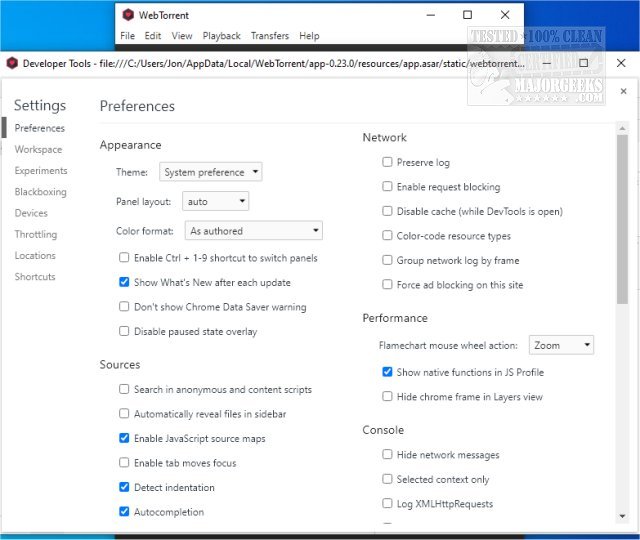Image resolution: width=640 pixels, height=540 pixels.
Task: Close the Developer Tools window
Action: 621,63
